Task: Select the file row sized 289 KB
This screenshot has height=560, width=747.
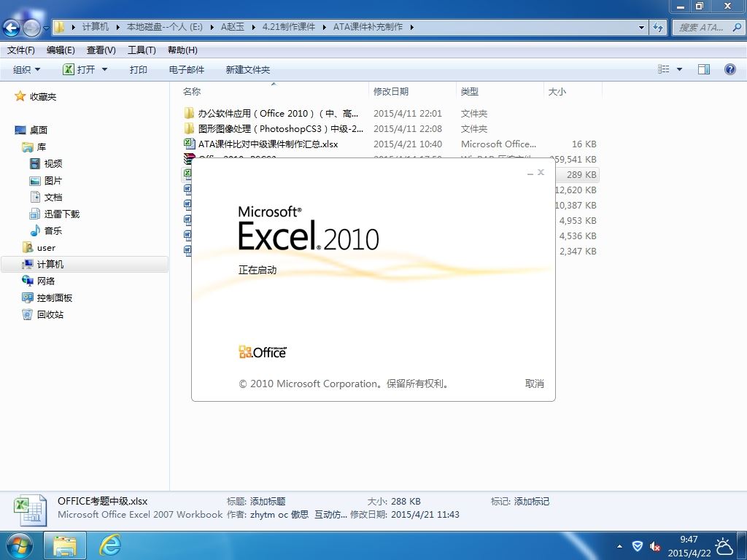Action: (x=577, y=175)
